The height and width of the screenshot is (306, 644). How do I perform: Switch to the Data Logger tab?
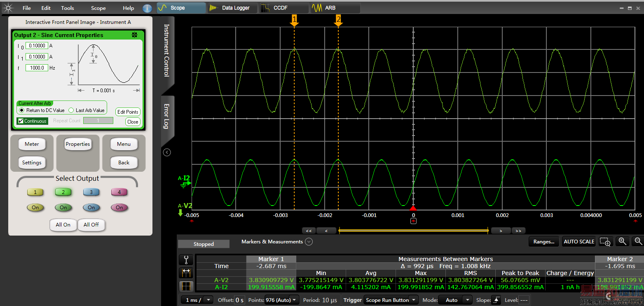click(232, 8)
